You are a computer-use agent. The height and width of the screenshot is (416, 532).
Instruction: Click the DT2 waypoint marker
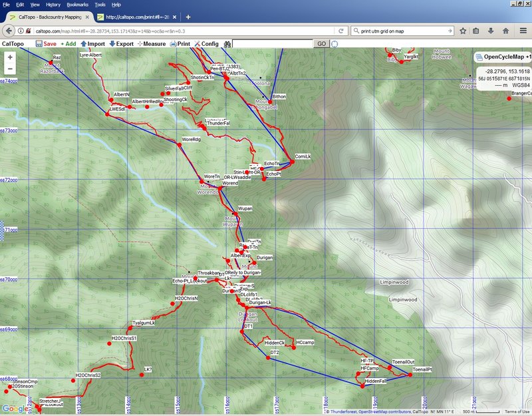[x=268, y=358]
